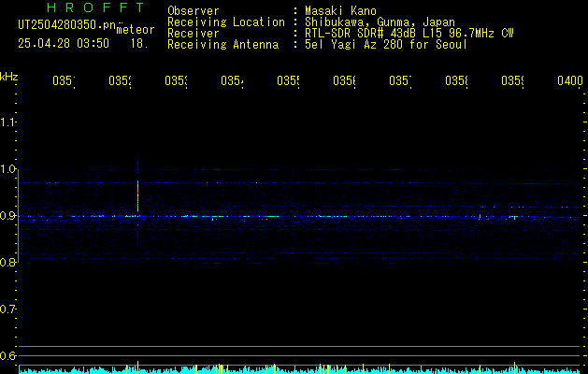Screen dimensions: 588x374
Task: Click the 0354 time axis label
Action: (232, 81)
